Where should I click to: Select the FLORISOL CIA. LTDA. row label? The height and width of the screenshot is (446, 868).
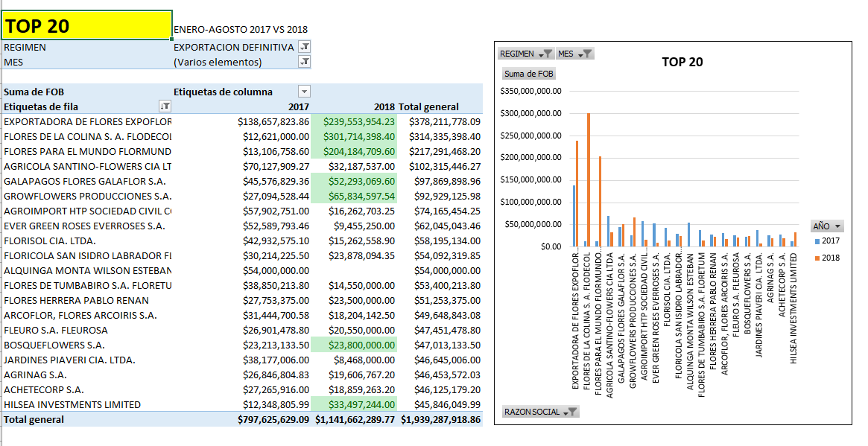[x=50, y=241]
